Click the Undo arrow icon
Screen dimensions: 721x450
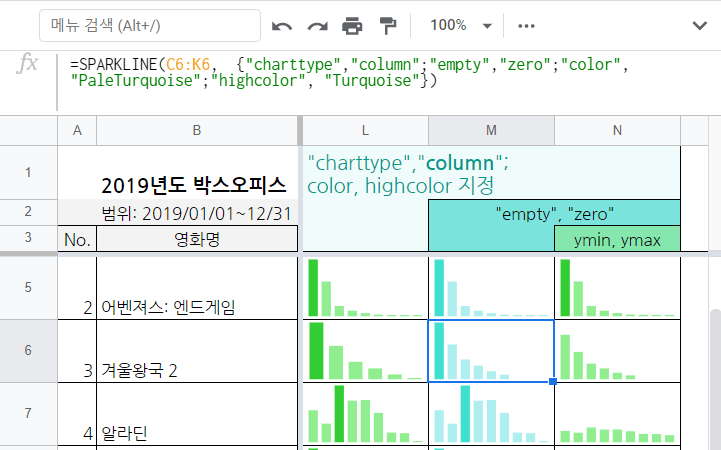tap(283, 25)
